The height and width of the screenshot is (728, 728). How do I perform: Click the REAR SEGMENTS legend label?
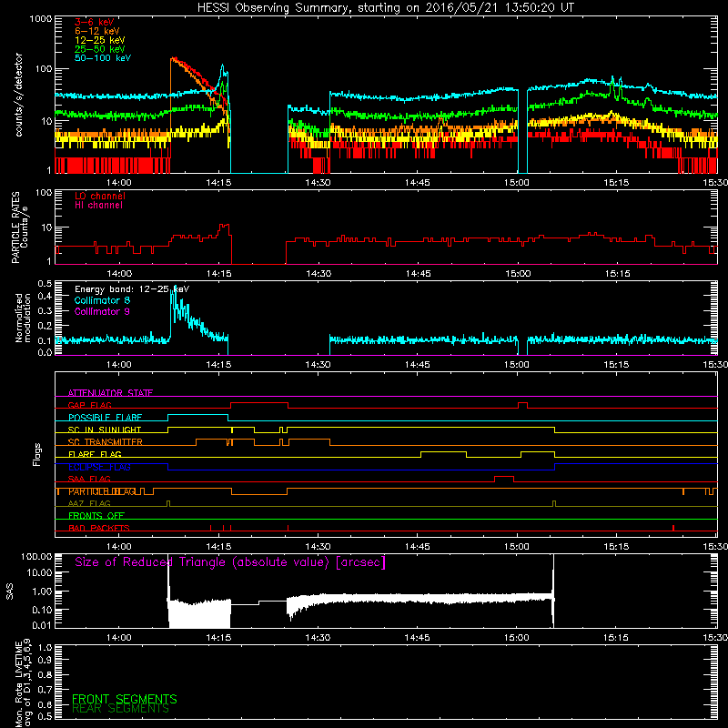coord(121,709)
